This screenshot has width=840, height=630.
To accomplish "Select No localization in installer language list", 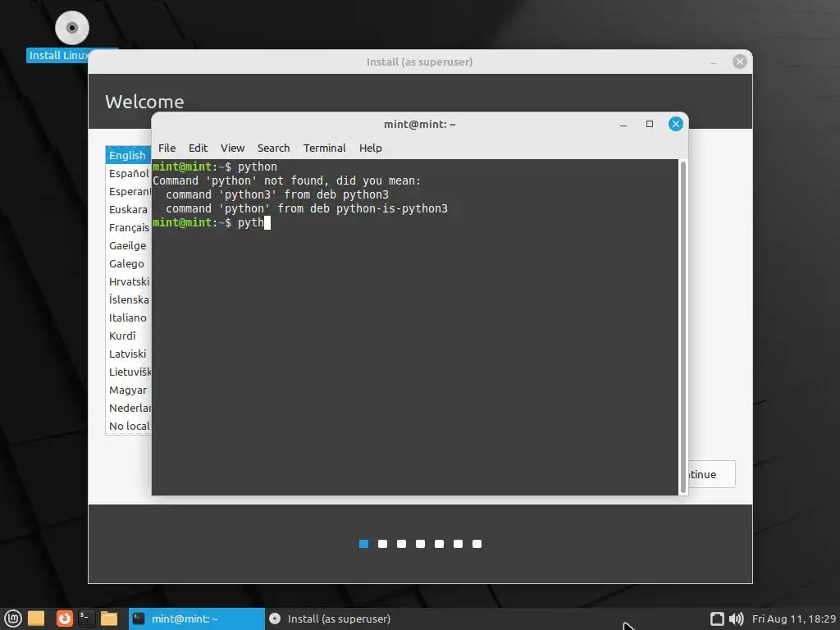I will click(128, 426).
